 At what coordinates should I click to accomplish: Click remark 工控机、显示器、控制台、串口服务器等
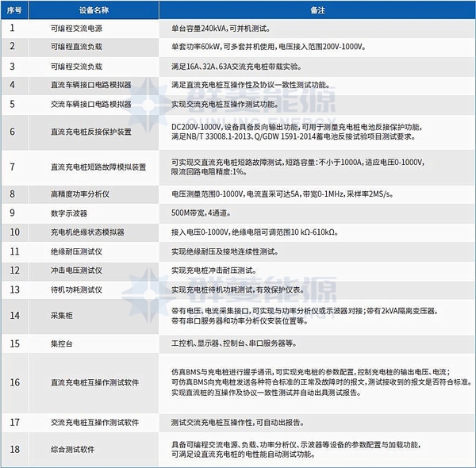[x=234, y=343]
